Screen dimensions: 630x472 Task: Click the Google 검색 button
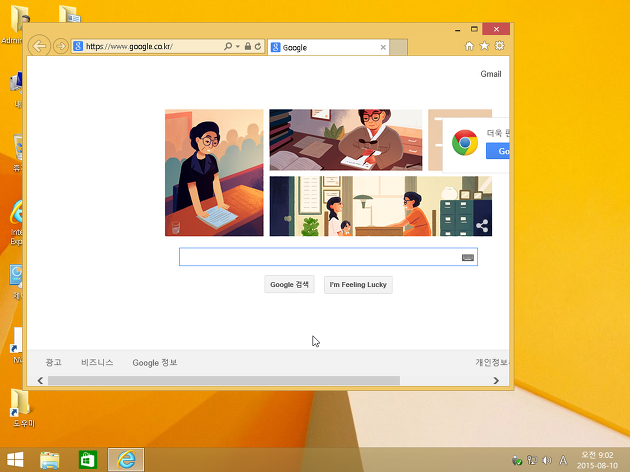tap(289, 284)
